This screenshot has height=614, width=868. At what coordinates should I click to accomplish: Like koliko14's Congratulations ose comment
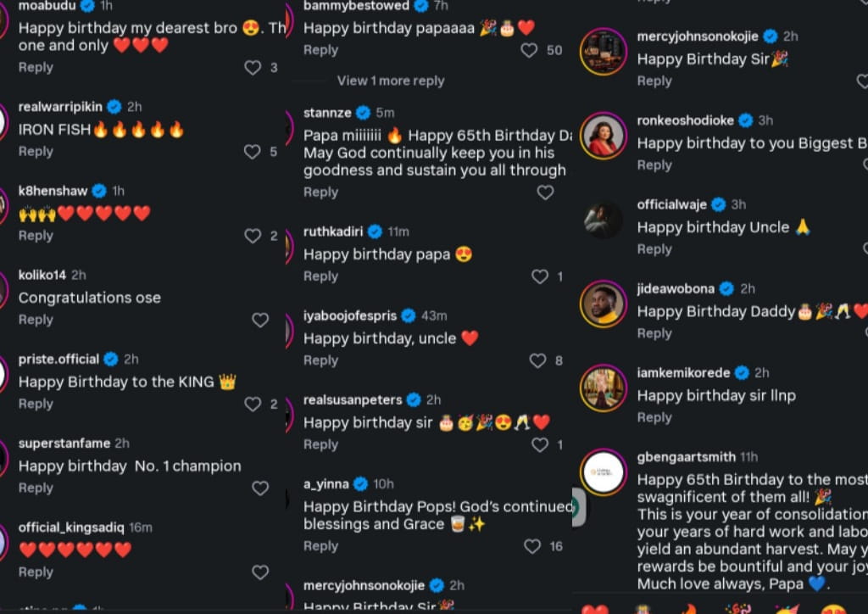(260, 320)
